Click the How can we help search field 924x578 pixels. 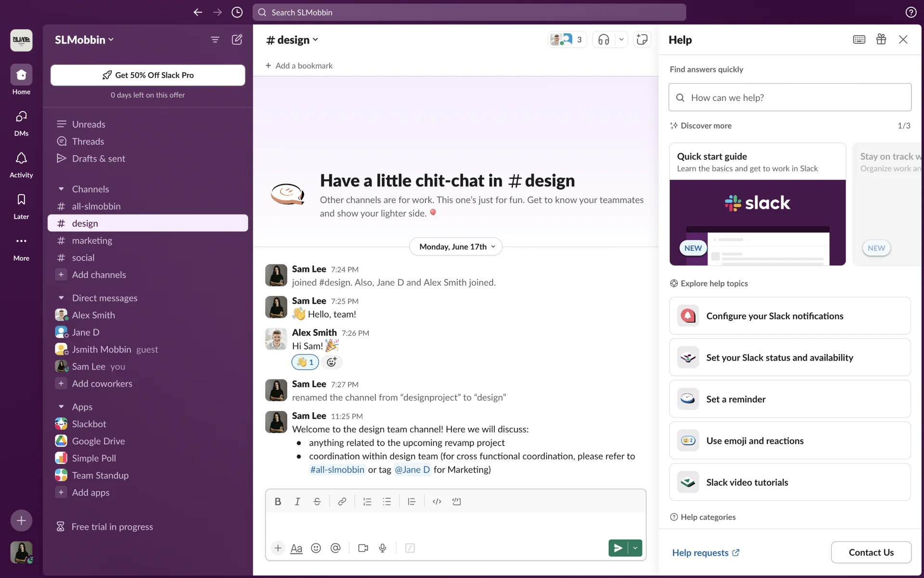pyautogui.click(x=790, y=98)
